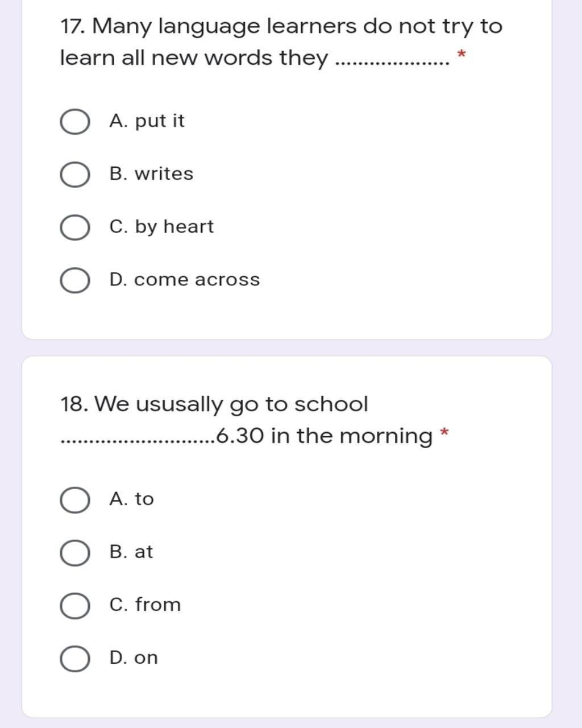Tap the 'B. at' answer label

[x=131, y=552]
